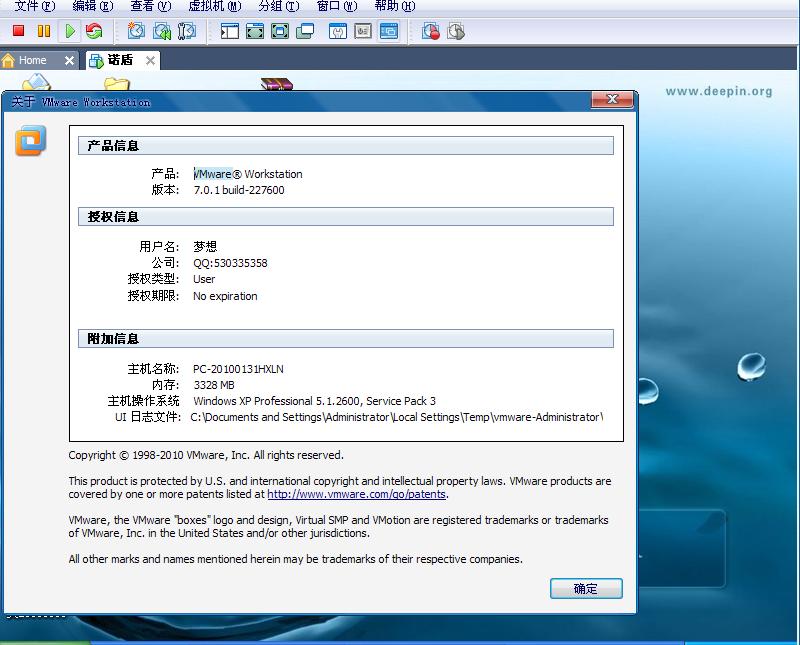Open the summary view wrench window icon

click(338, 31)
